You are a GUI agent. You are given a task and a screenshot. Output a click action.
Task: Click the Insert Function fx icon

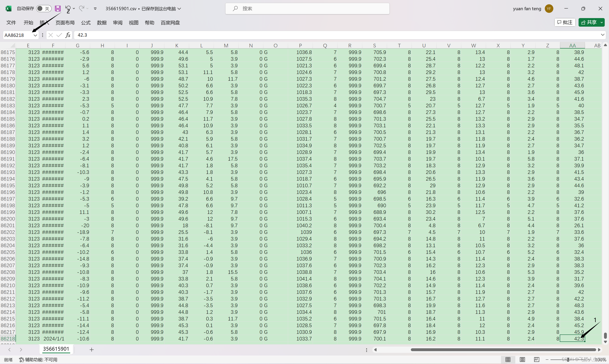click(x=68, y=35)
